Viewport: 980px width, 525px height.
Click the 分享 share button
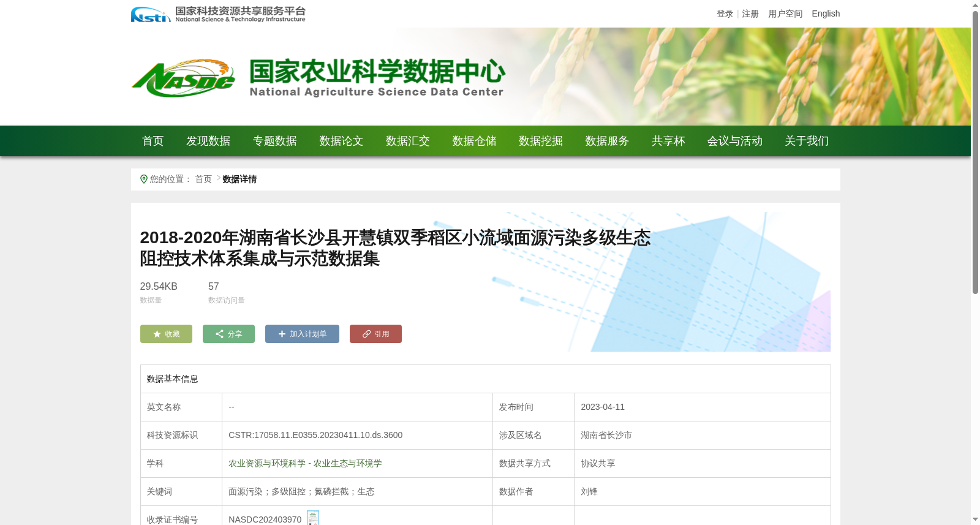(x=228, y=334)
